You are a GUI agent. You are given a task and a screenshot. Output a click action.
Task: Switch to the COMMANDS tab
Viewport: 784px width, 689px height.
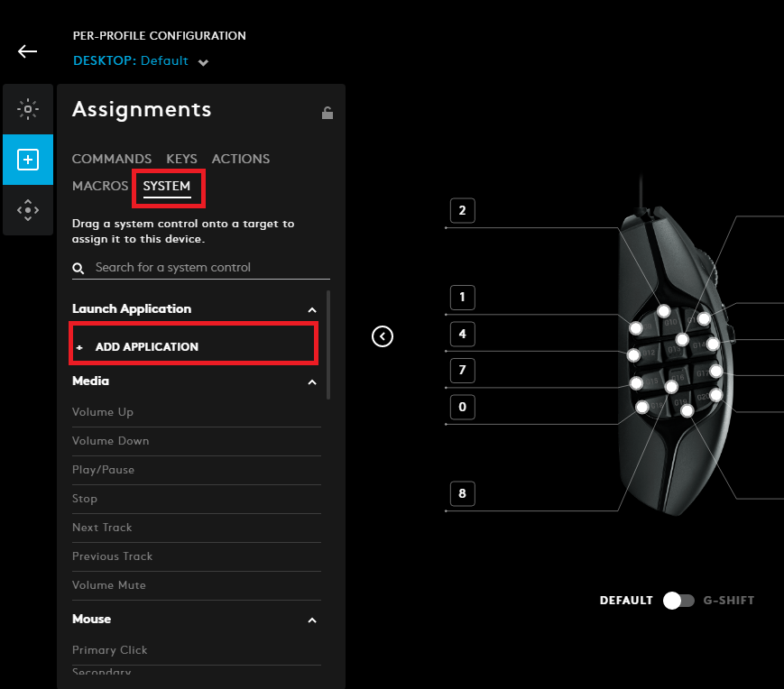pos(112,159)
